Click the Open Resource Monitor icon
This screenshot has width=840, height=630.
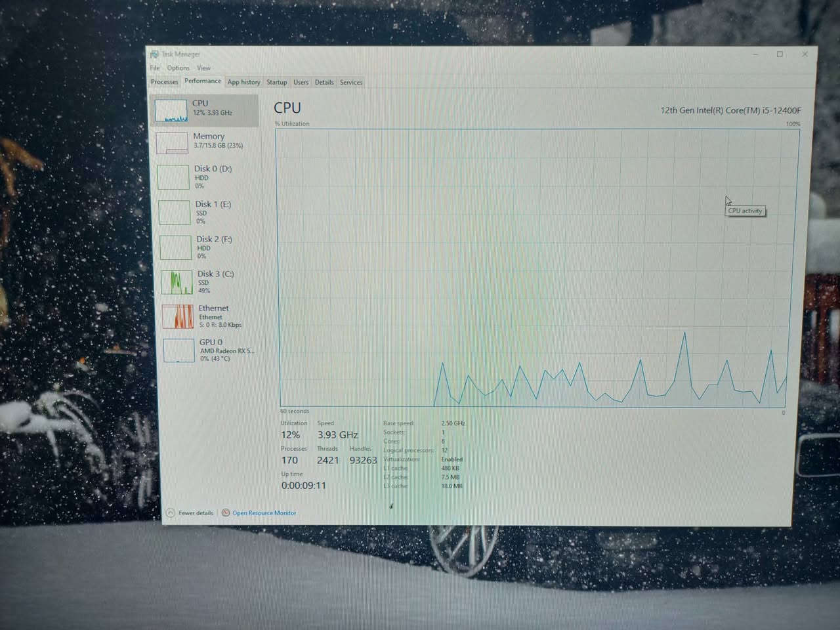point(226,513)
